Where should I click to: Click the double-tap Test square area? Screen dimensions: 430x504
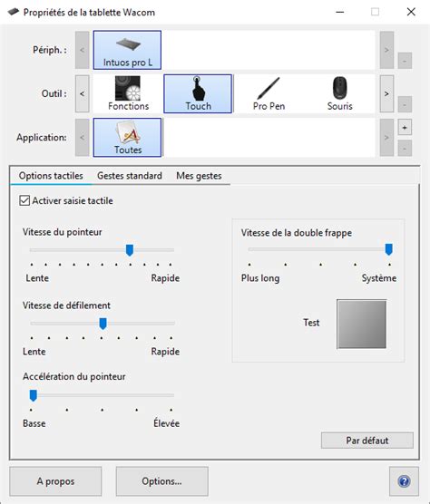(x=361, y=324)
